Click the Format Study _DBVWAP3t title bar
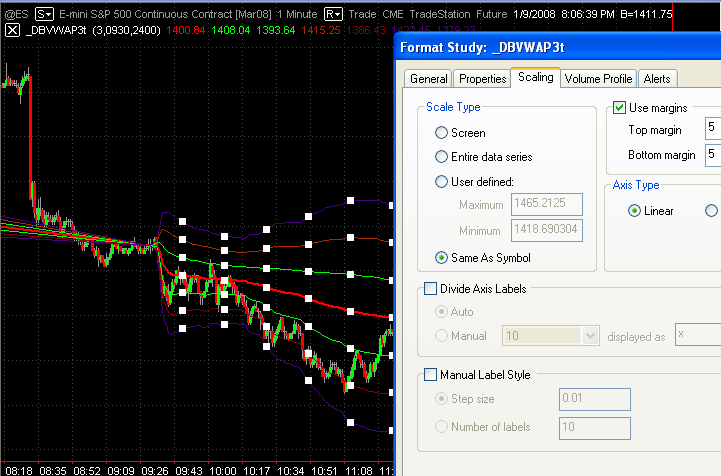The width and height of the screenshot is (721, 476). [x=558, y=47]
